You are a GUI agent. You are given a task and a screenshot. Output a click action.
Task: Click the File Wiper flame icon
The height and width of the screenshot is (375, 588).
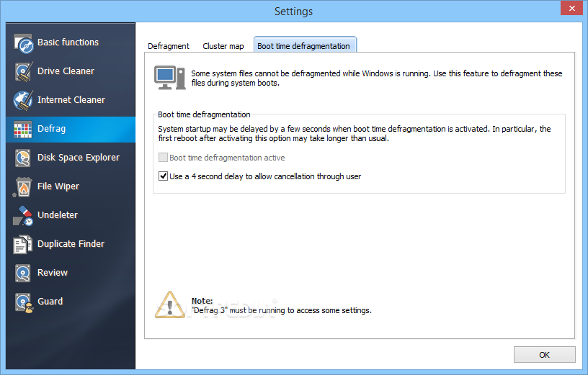click(x=22, y=187)
